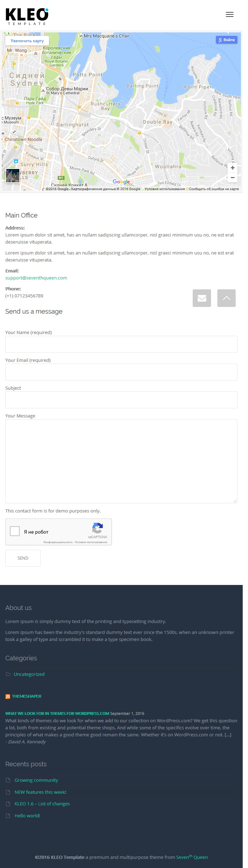Open the hamburger navigation menu
248x868 pixels.
click(x=229, y=14)
